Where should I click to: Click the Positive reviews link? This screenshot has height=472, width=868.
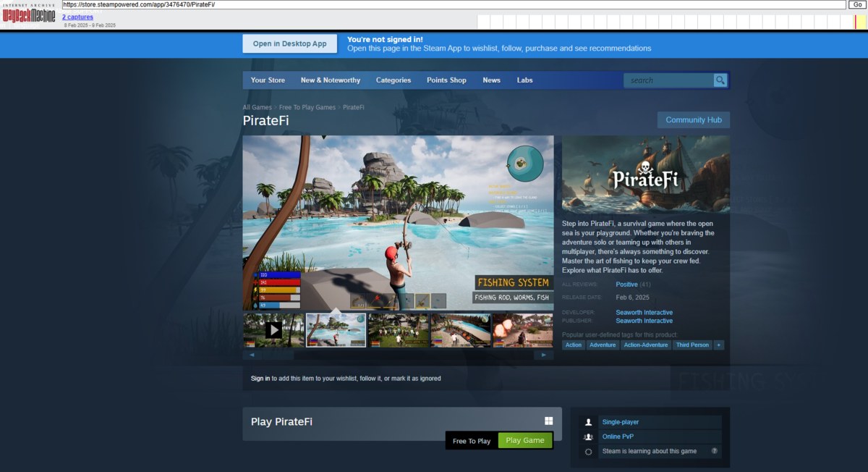pos(626,285)
